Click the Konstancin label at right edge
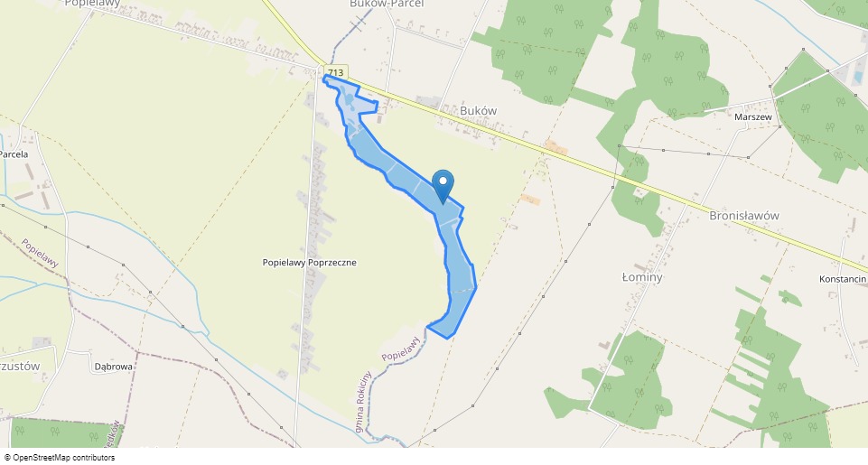The height and width of the screenshot is (465, 868). (843, 279)
